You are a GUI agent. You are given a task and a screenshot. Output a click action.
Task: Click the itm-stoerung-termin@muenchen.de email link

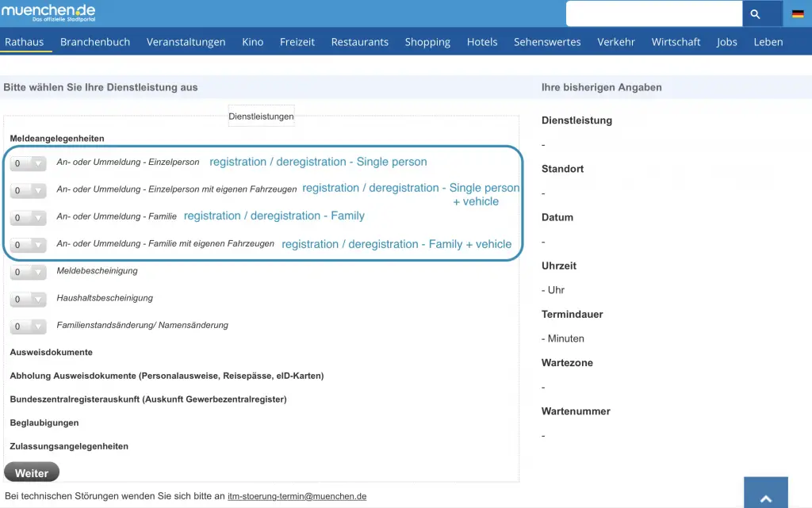[x=297, y=497]
